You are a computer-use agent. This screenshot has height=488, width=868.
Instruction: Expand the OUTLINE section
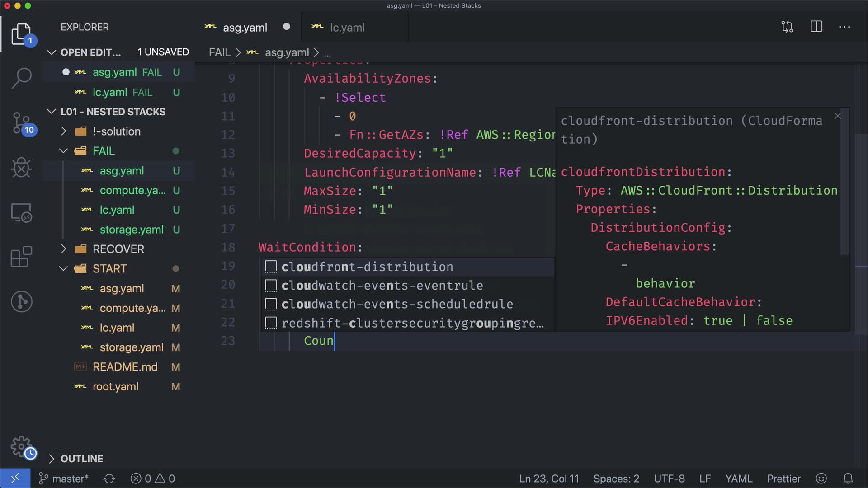(x=81, y=459)
